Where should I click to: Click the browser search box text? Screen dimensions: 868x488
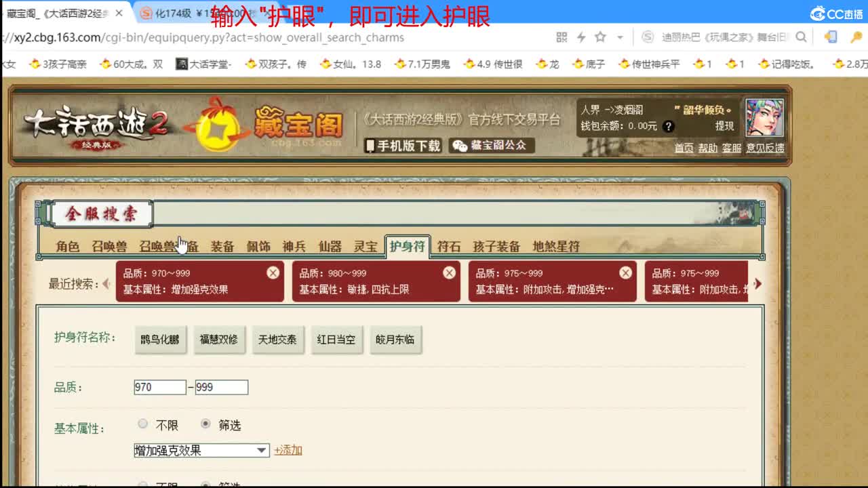pyautogui.click(x=726, y=37)
